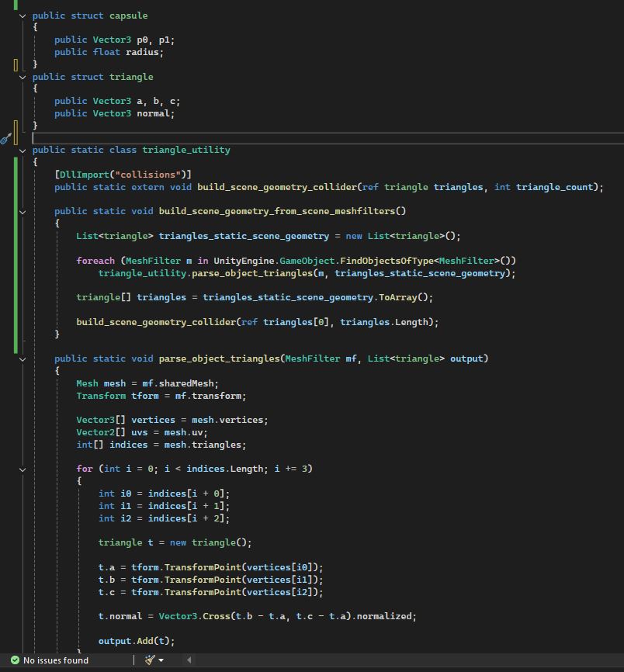The width and height of the screenshot is (624, 672).
Task: Collapse the triangle struct definition
Action: [x=23, y=77]
